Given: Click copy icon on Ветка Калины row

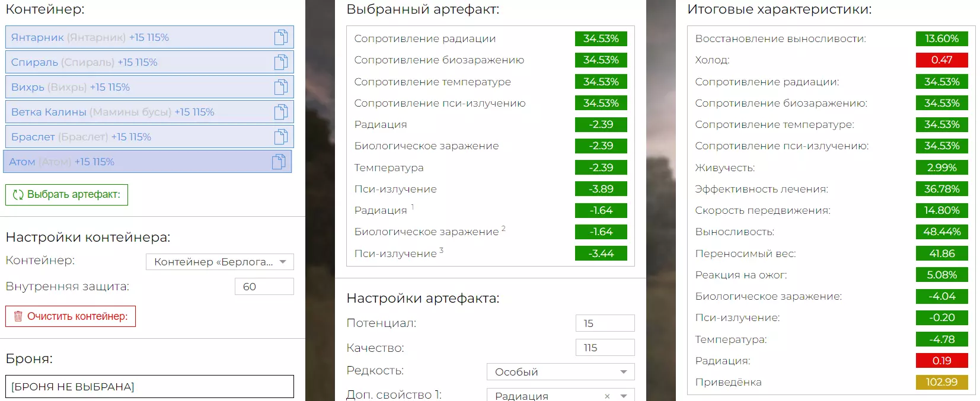Looking at the screenshot, I should pyautogui.click(x=281, y=112).
